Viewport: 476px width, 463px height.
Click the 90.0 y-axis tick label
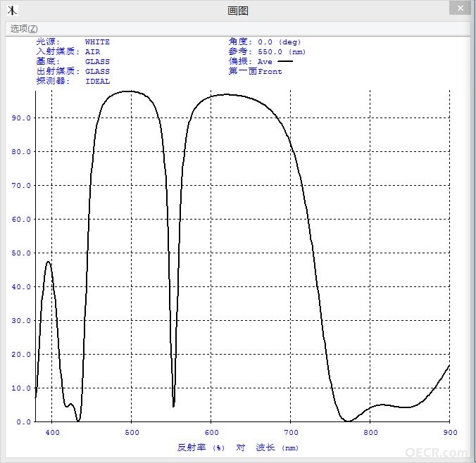21,118
